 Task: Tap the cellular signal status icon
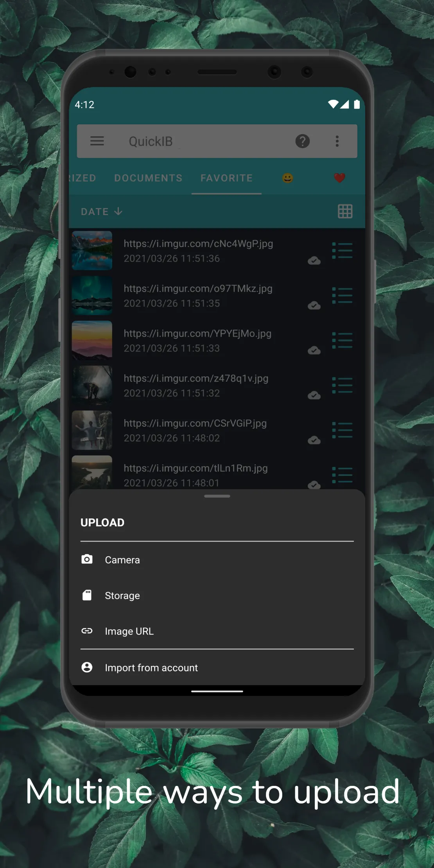344,104
